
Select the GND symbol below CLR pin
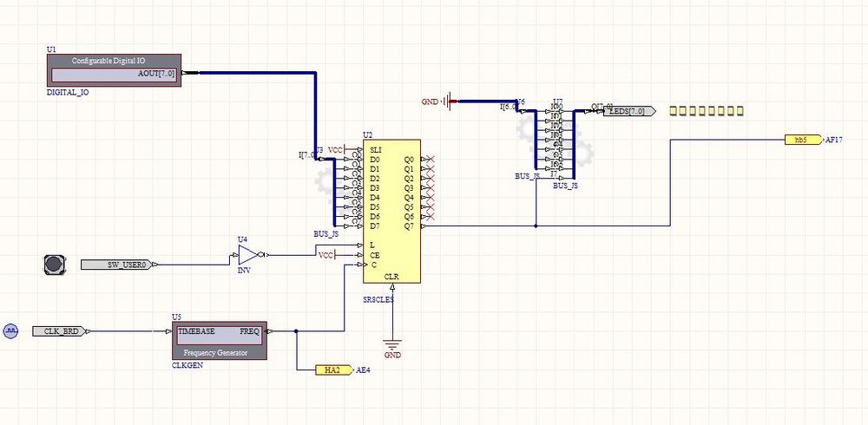[392, 345]
